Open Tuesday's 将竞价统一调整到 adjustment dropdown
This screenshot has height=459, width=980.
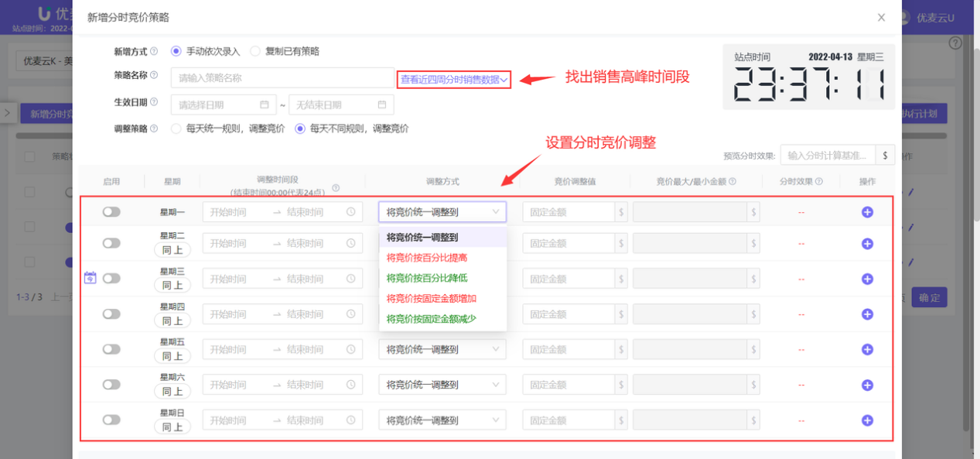pos(442,242)
